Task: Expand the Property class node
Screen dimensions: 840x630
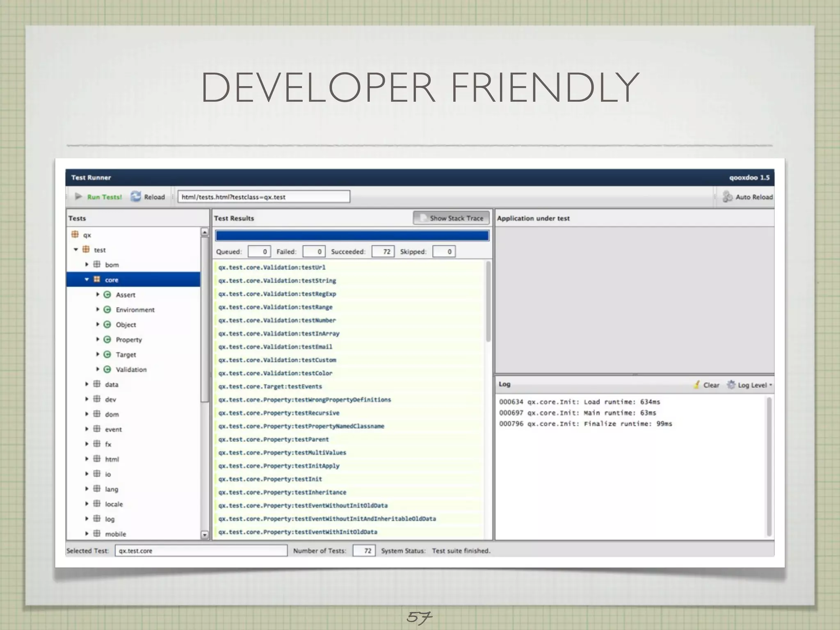Action: 98,339
